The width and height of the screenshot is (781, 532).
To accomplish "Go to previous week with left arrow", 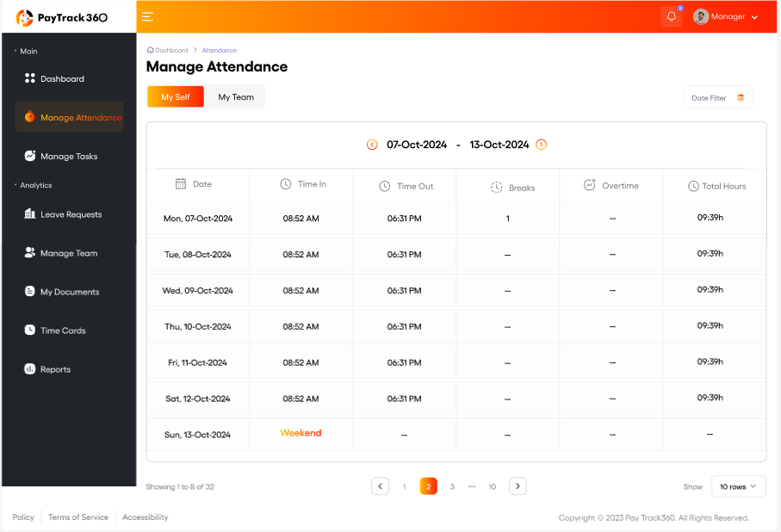I will (x=372, y=145).
